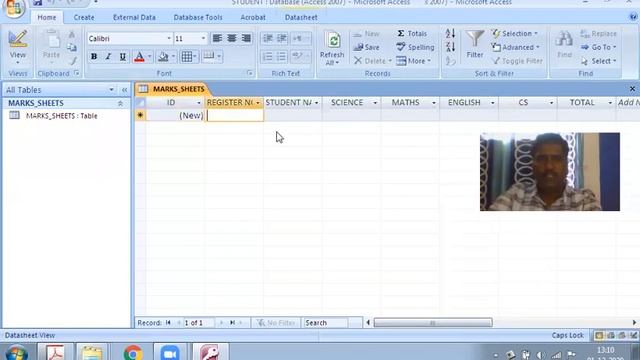Open the Database Tools tab
The width and height of the screenshot is (640, 360).
tap(198, 18)
